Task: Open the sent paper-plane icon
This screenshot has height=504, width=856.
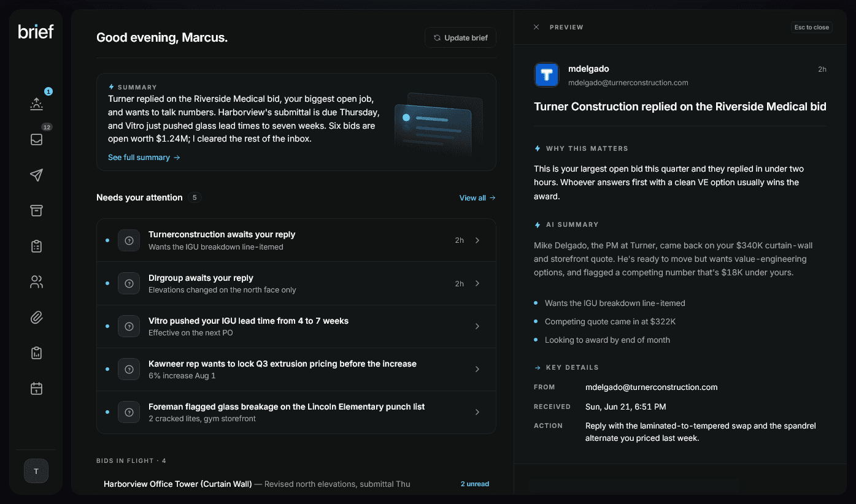Action: [x=36, y=175]
